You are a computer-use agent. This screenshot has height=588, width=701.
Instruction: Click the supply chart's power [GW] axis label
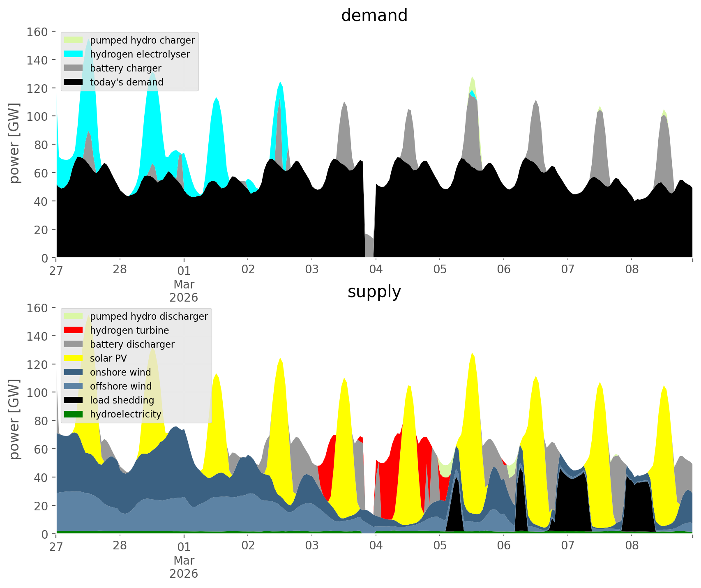pyautogui.click(x=14, y=419)
